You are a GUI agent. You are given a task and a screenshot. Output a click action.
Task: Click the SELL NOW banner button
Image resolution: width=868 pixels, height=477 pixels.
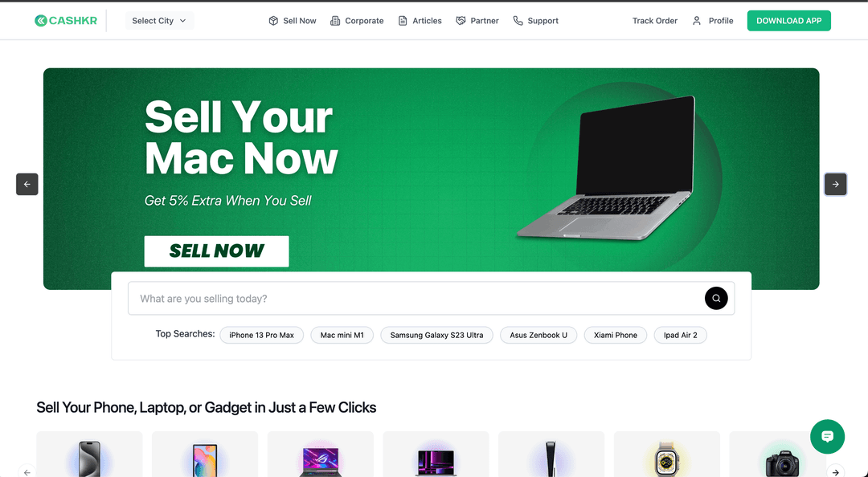coord(216,251)
